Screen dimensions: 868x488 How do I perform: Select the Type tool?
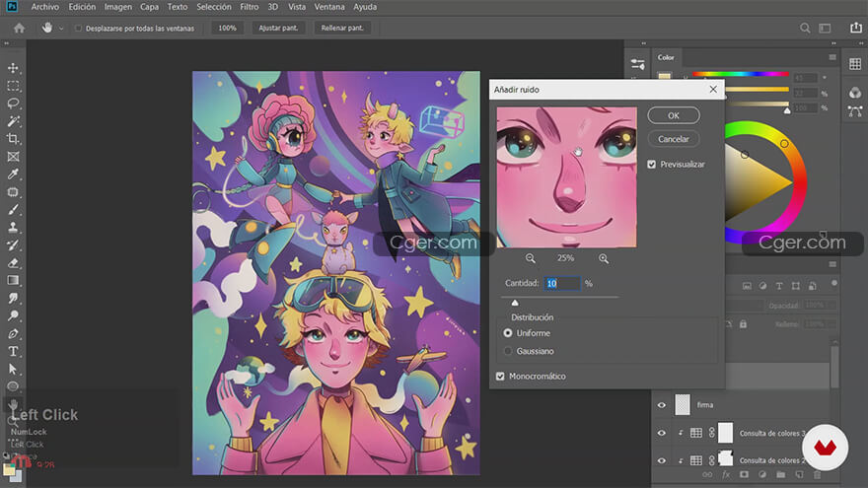(13, 351)
